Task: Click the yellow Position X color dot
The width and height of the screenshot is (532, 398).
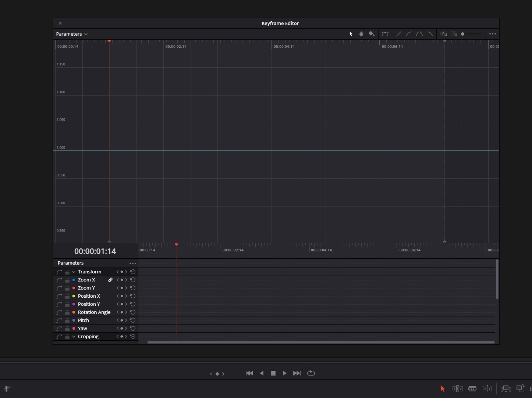Action: tap(74, 296)
